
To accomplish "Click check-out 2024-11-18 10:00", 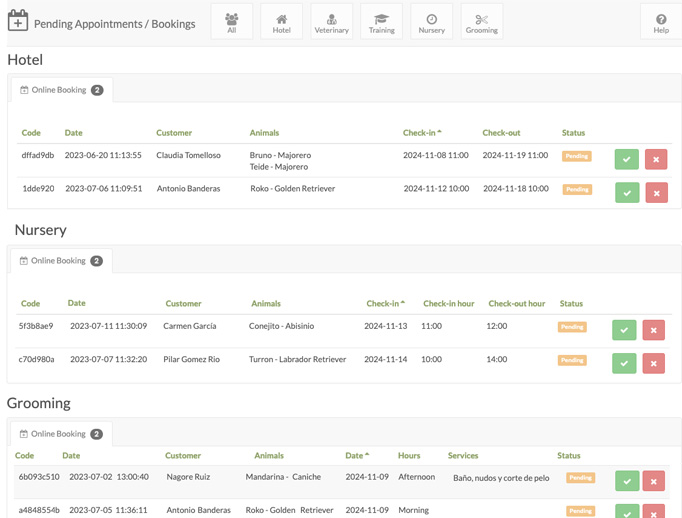I will tap(516, 188).
